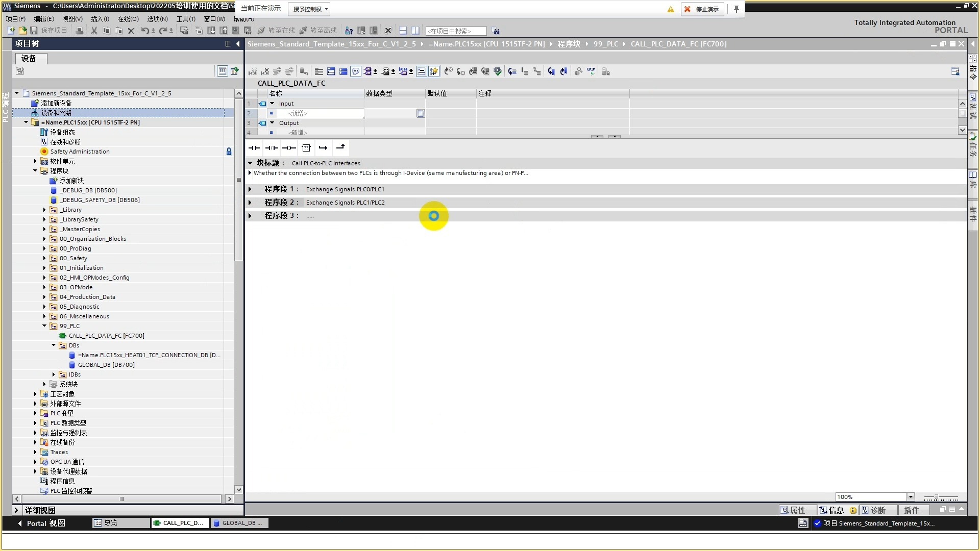Click the close branch icon

pyautogui.click(x=340, y=147)
